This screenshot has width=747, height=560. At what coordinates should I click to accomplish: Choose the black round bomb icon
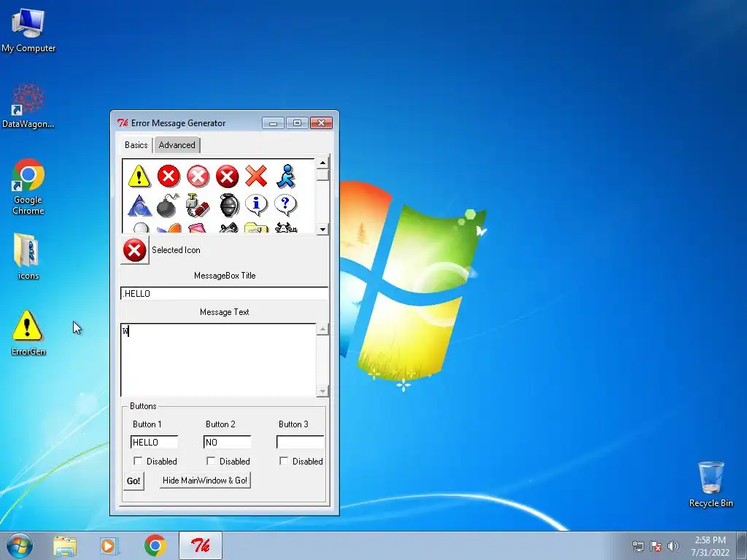coord(169,206)
